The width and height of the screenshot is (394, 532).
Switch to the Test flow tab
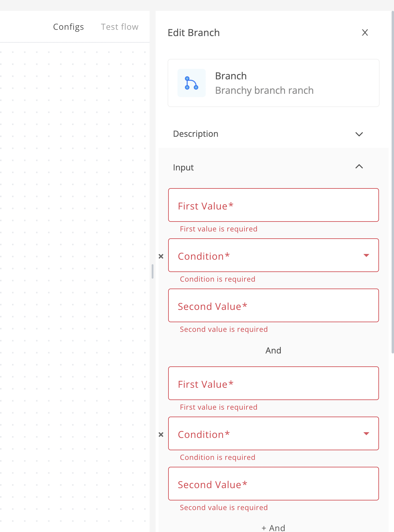click(119, 26)
